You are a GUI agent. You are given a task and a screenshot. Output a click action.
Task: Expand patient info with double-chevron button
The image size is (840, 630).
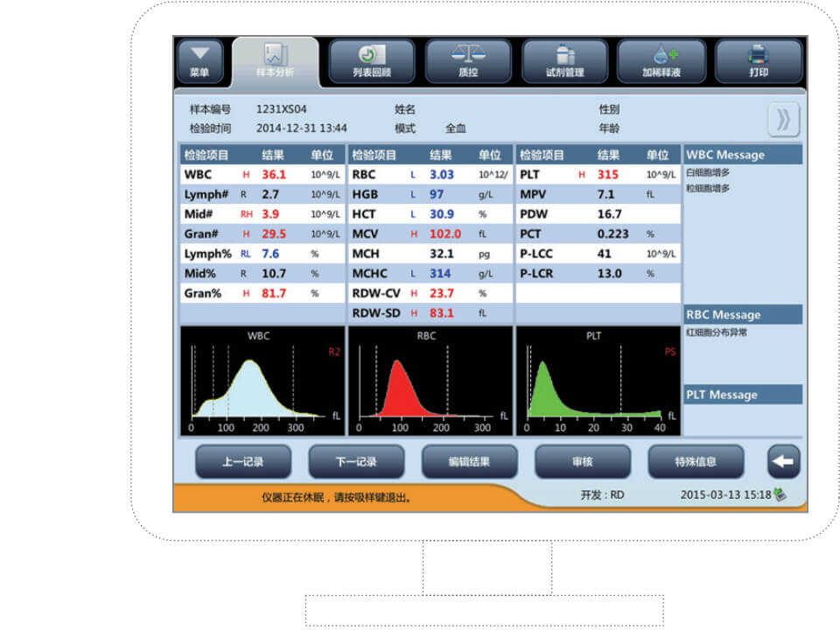coord(783,120)
